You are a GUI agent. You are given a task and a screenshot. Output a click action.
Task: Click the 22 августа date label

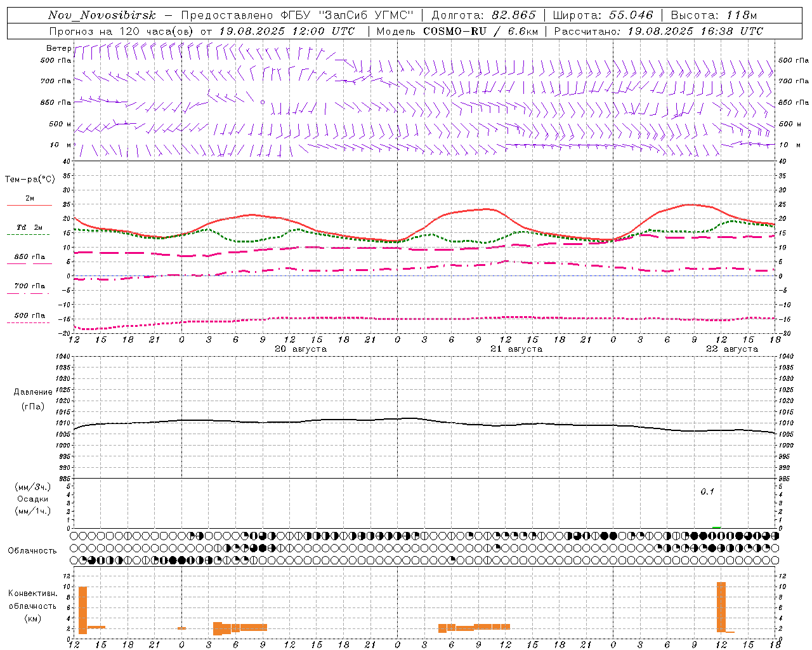click(x=732, y=349)
